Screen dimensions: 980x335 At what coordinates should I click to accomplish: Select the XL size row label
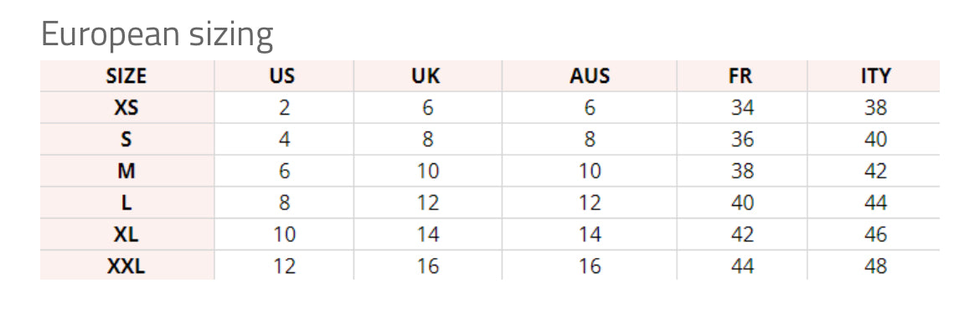click(x=126, y=235)
